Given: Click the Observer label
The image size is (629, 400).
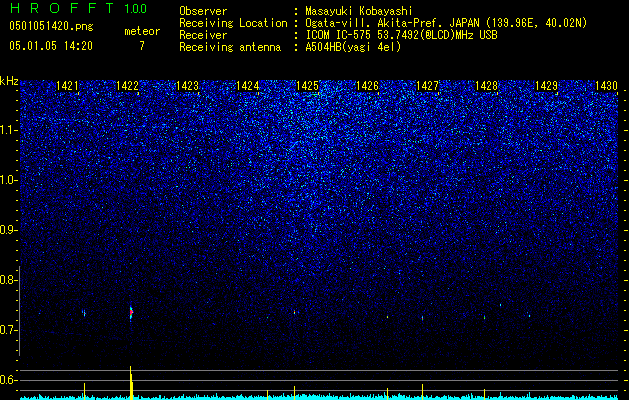Looking at the screenshot, I should click(203, 11).
